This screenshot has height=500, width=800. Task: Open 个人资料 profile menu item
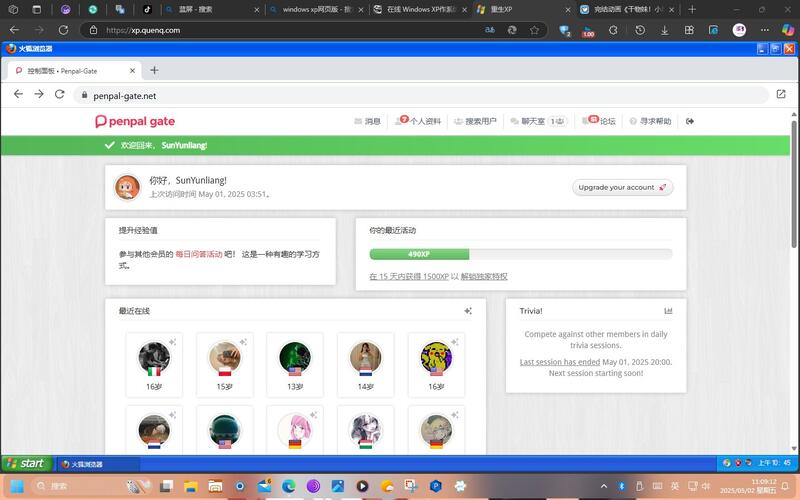[419, 121]
